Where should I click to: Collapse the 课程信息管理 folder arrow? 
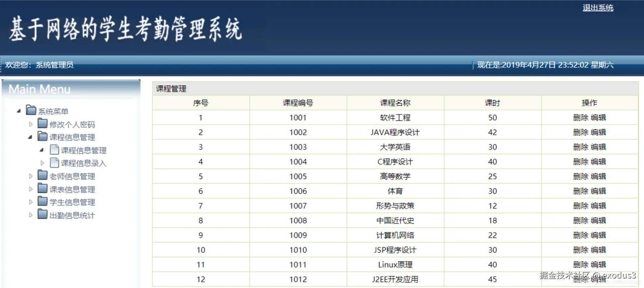[x=30, y=137]
